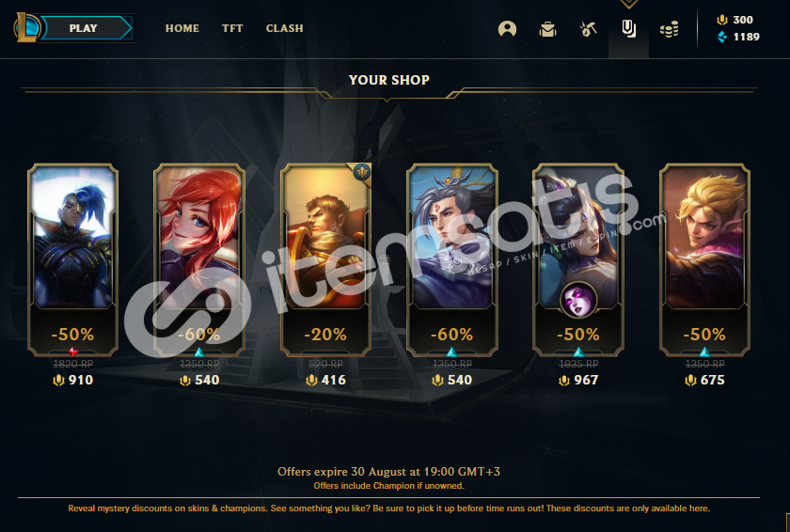Open the Loot crafting hammer icon
The width and height of the screenshot is (790, 532).
(588, 29)
